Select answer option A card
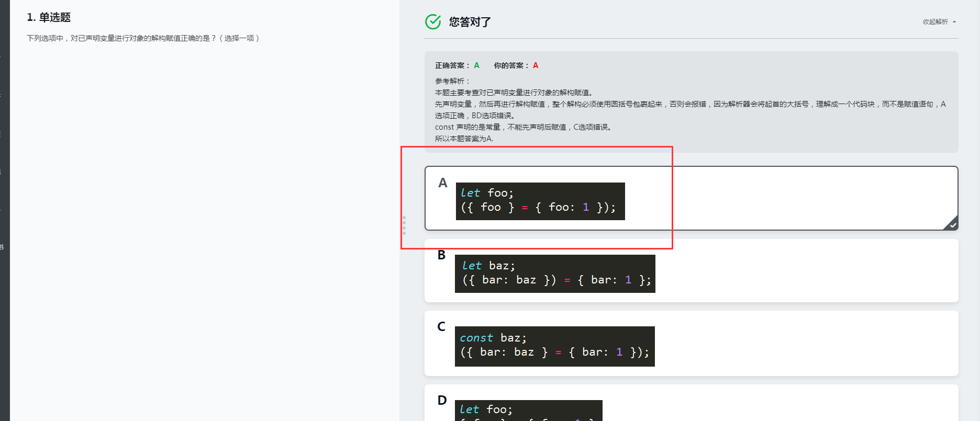 pos(691,198)
